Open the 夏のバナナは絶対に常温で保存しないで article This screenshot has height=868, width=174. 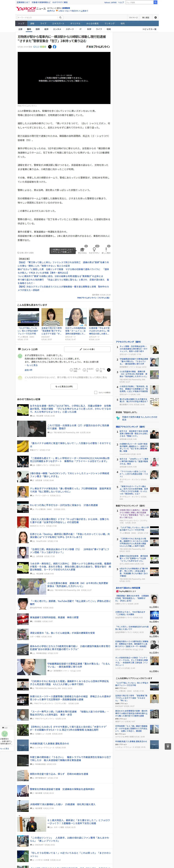(x=70, y=445)
